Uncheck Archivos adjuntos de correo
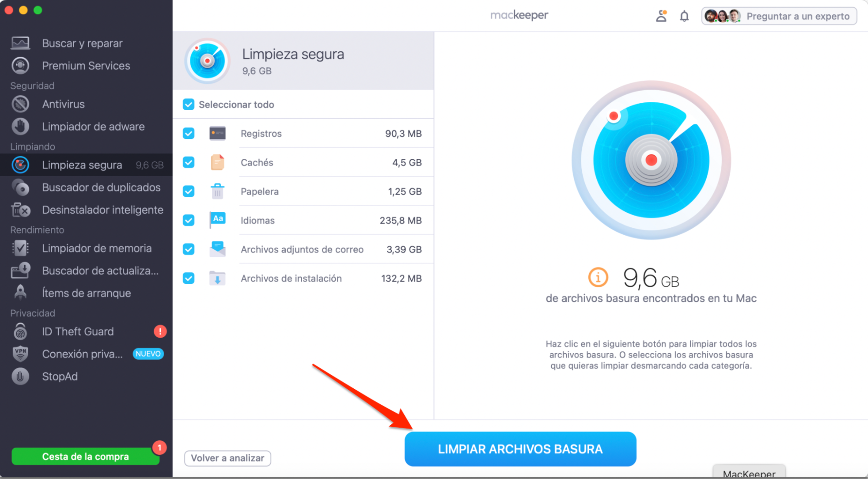Image resolution: width=868 pixels, height=479 pixels. (x=188, y=249)
